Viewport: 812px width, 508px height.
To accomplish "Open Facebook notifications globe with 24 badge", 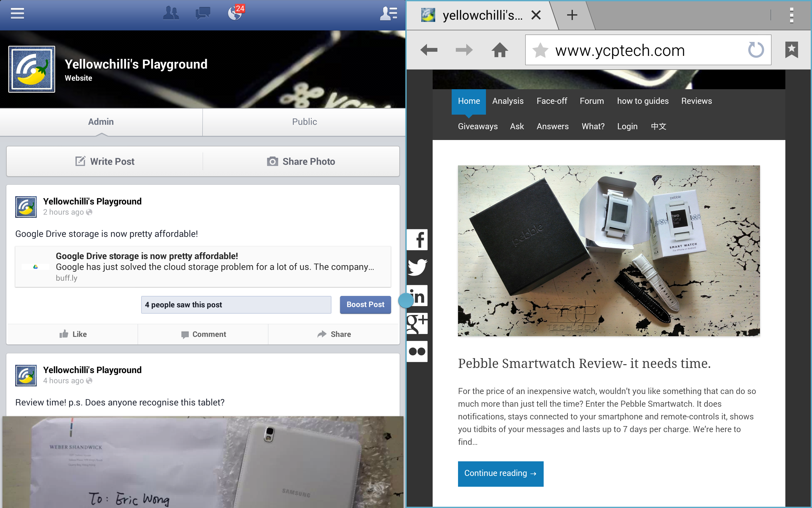I will tap(236, 13).
